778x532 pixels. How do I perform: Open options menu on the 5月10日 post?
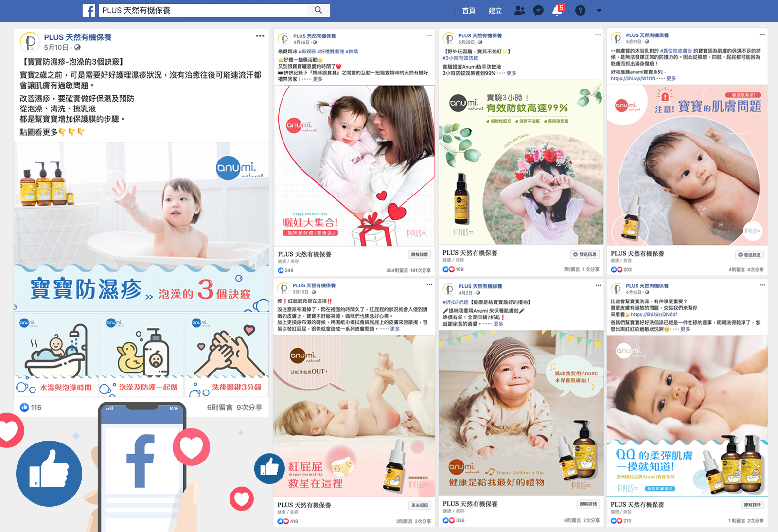coord(260,36)
